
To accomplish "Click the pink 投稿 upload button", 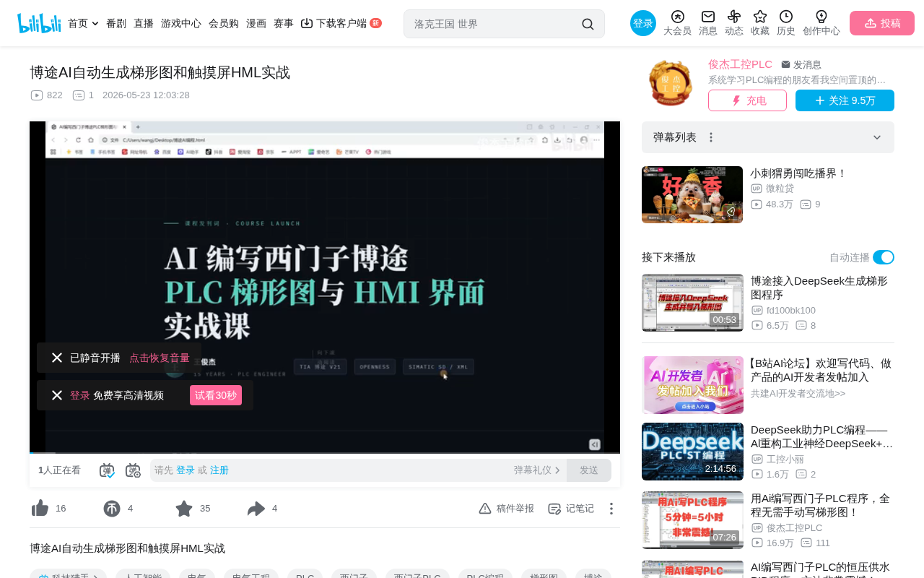I will click(x=882, y=23).
